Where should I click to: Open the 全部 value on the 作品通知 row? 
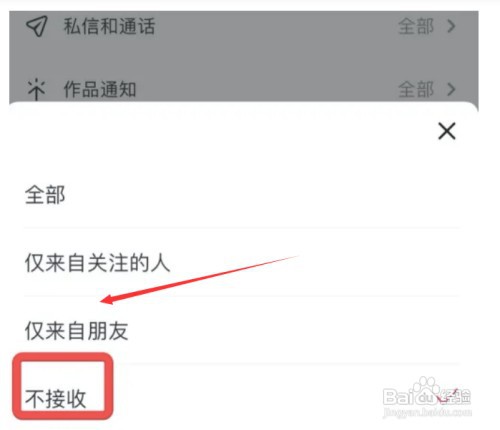416,89
